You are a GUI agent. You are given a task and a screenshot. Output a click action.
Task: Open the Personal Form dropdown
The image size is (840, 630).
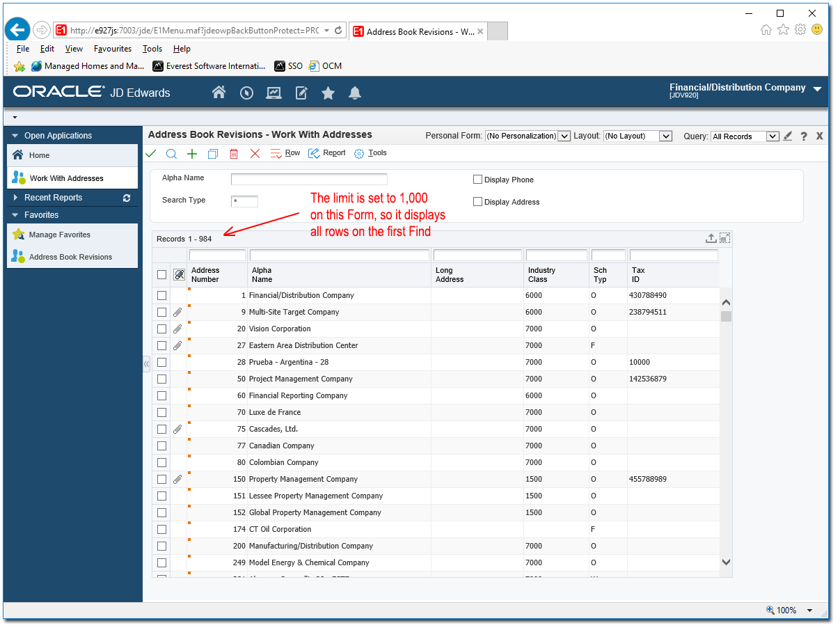tap(528, 136)
